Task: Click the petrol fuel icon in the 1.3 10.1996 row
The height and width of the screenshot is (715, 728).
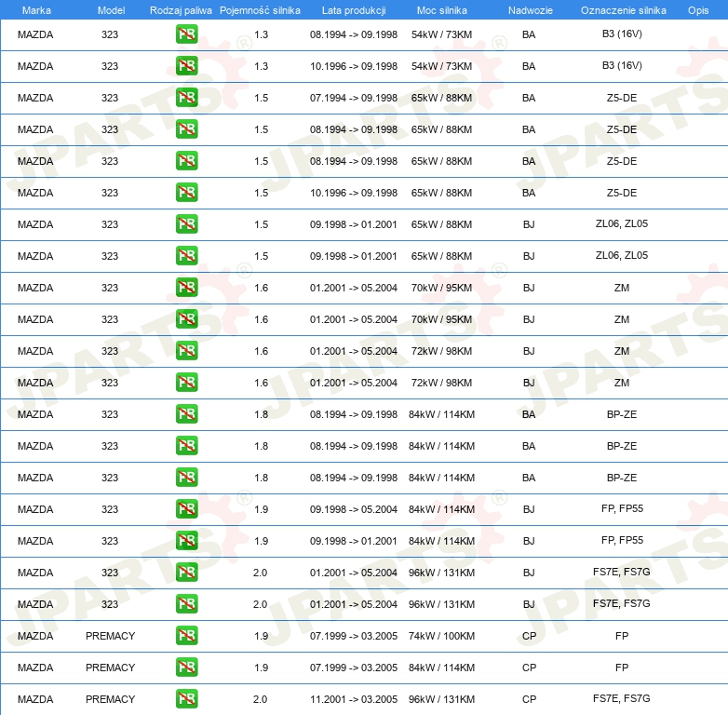Action: coord(186,65)
